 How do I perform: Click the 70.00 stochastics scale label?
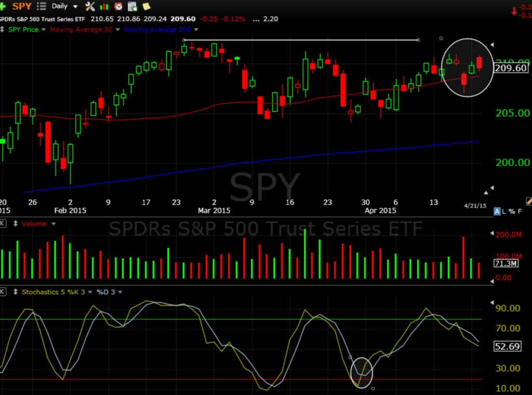click(508, 328)
